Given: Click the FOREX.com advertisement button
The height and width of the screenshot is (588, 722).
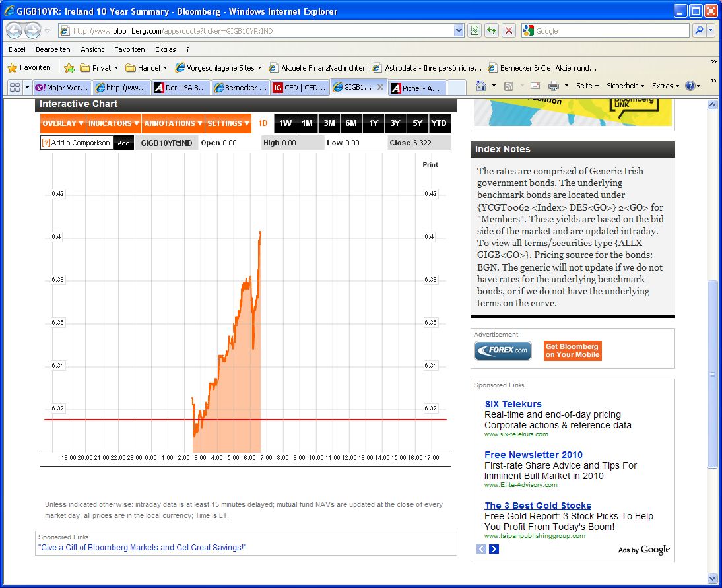Looking at the screenshot, I should pos(503,350).
